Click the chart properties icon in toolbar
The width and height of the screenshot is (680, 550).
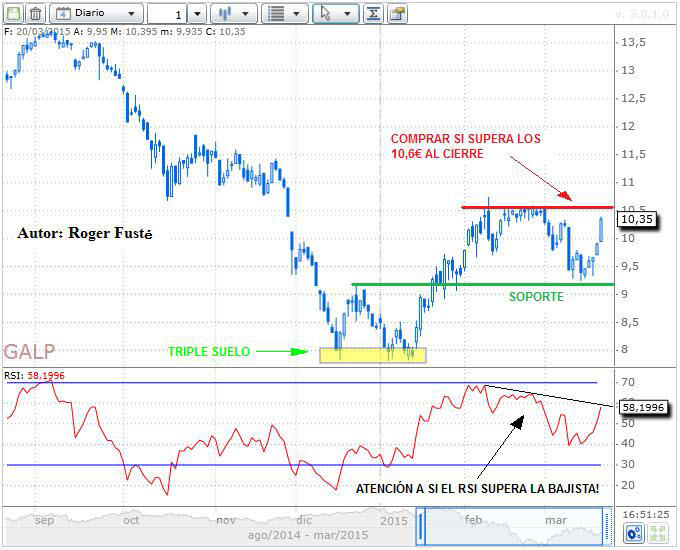coord(397,14)
